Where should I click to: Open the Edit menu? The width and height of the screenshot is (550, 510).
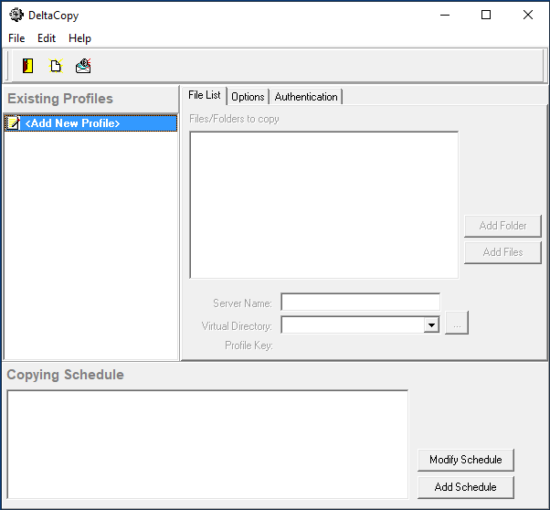pyautogui.click(x=46, y=38)
